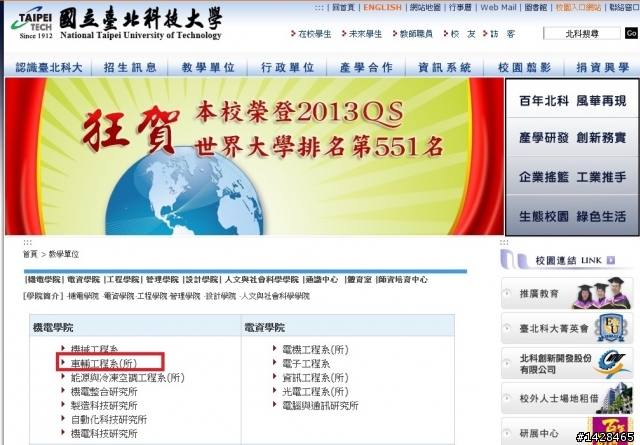This screenshot has height=445, width=640.
Task: Open 能源與冷凍空調工程系(所) link
Action: (x=127, y=377)
